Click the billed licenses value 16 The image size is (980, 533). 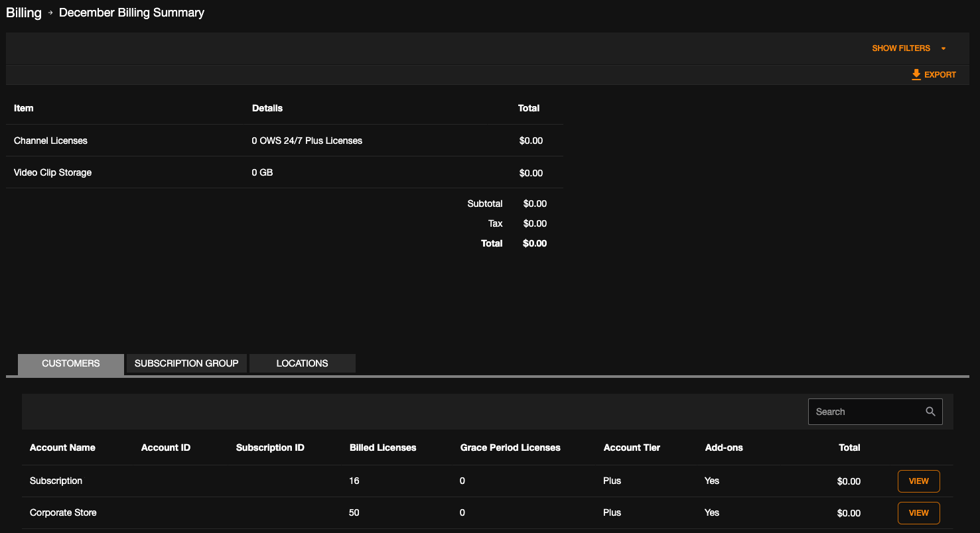click(x=354, y=481)
